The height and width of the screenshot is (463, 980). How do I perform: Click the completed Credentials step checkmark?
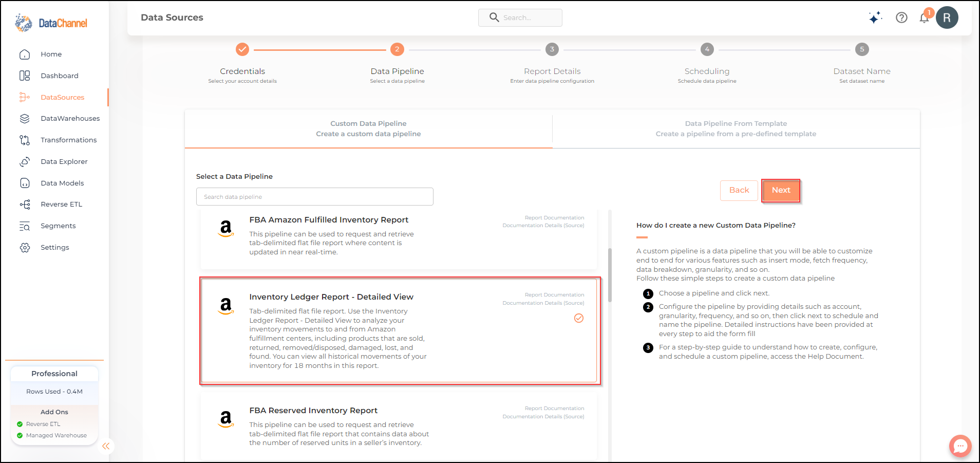point(242,49)
